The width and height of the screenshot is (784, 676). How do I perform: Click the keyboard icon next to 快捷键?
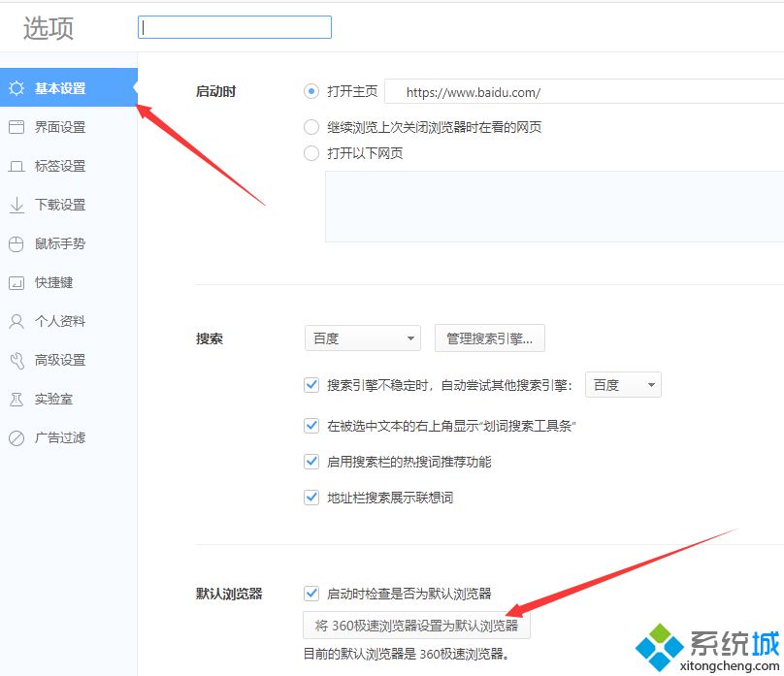[16, 282]
